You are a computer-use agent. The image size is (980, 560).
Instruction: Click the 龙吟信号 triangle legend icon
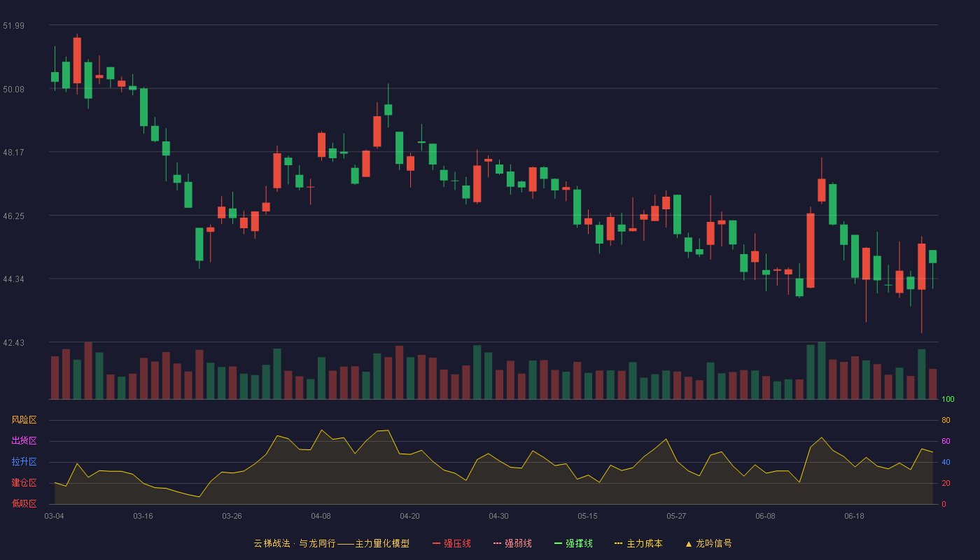click(688, 543)
